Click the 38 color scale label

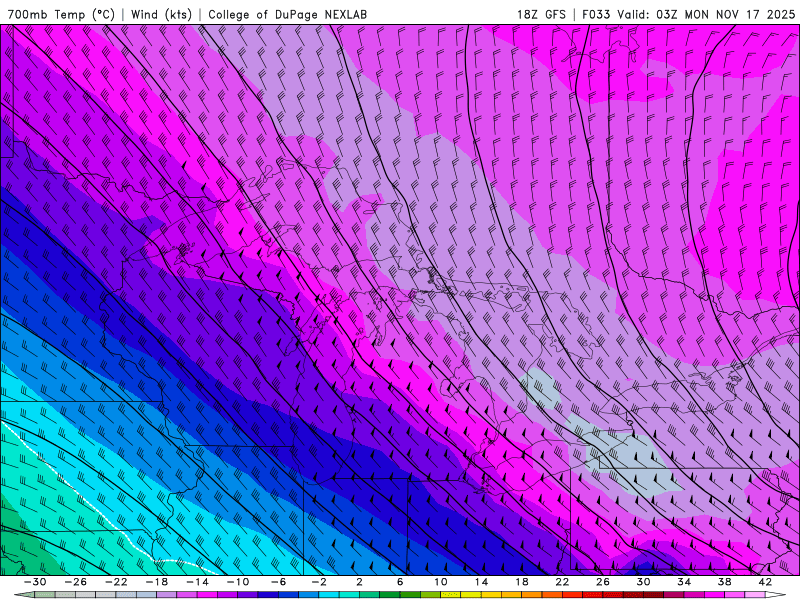point(724,582)
